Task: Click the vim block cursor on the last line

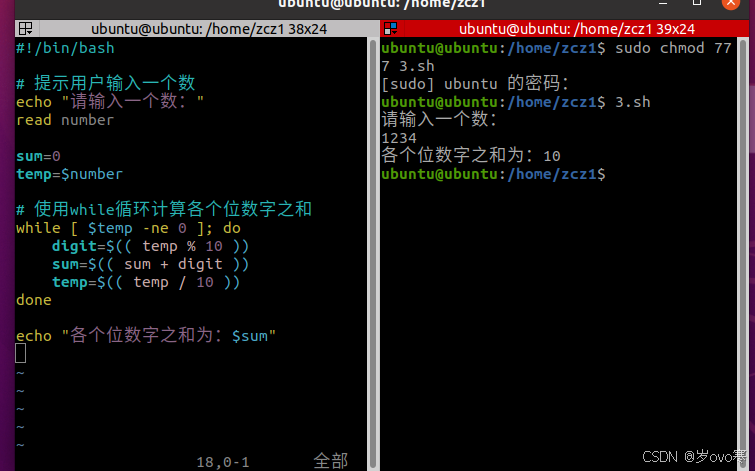Action: click(20, 353)
